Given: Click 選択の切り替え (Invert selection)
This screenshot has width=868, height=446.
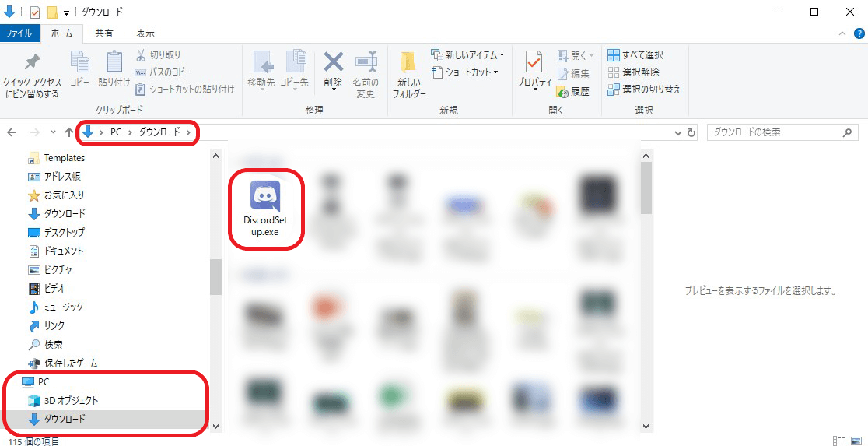Looking at the screenshot, I should [x=644, y=90].
